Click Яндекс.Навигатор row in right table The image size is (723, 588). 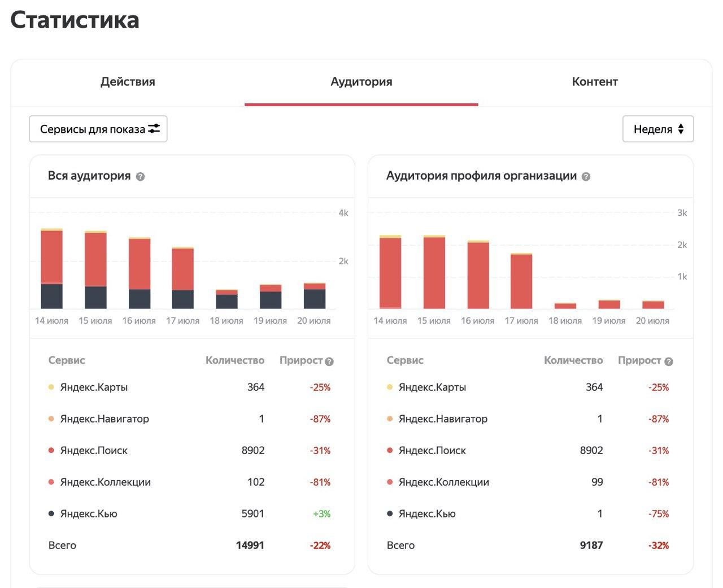(x=528, y=419)
